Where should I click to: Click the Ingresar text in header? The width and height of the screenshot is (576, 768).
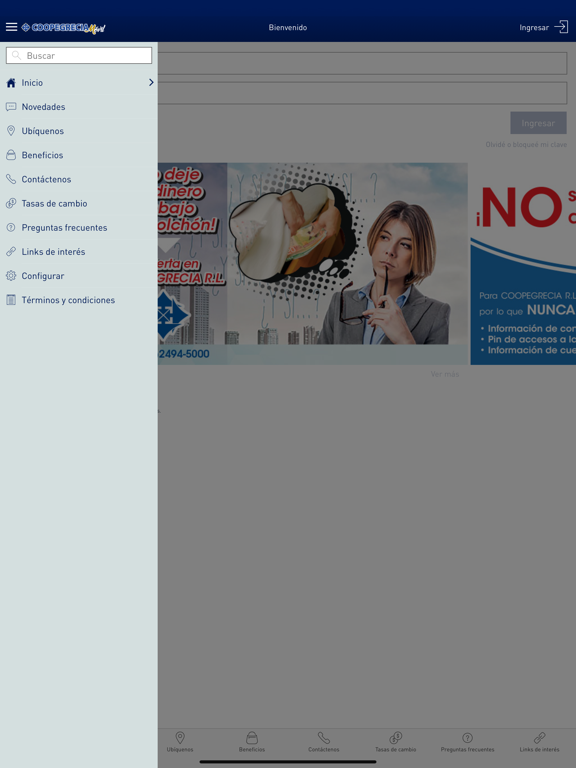pyautogui.click(x=534, y=27)
